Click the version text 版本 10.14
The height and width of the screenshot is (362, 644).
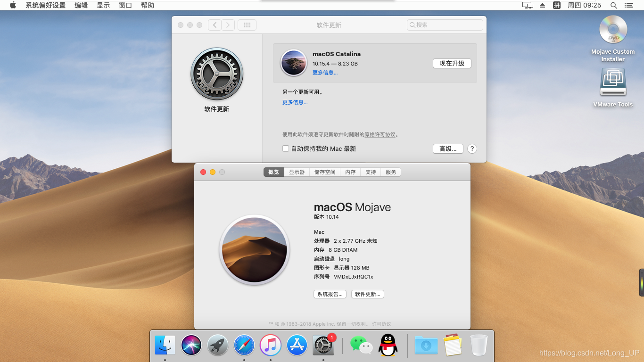coord(326,217)
